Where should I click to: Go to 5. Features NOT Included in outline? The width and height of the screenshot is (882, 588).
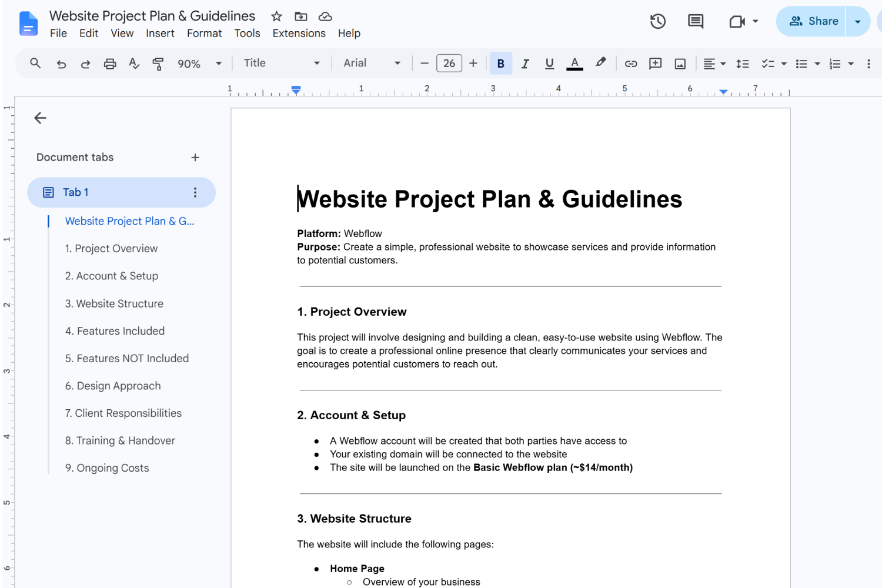pos(127,358)
